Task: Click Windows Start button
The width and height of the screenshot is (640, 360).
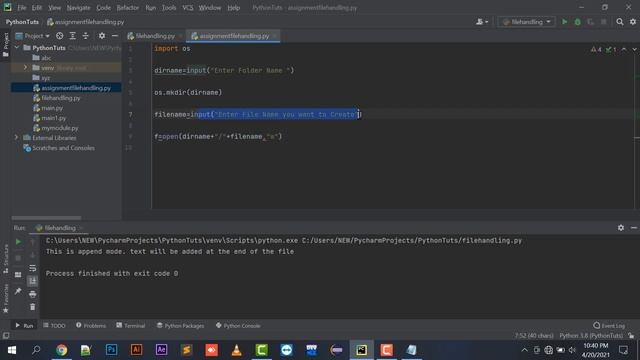Action: pyautogui.click(x=11, y=350)
